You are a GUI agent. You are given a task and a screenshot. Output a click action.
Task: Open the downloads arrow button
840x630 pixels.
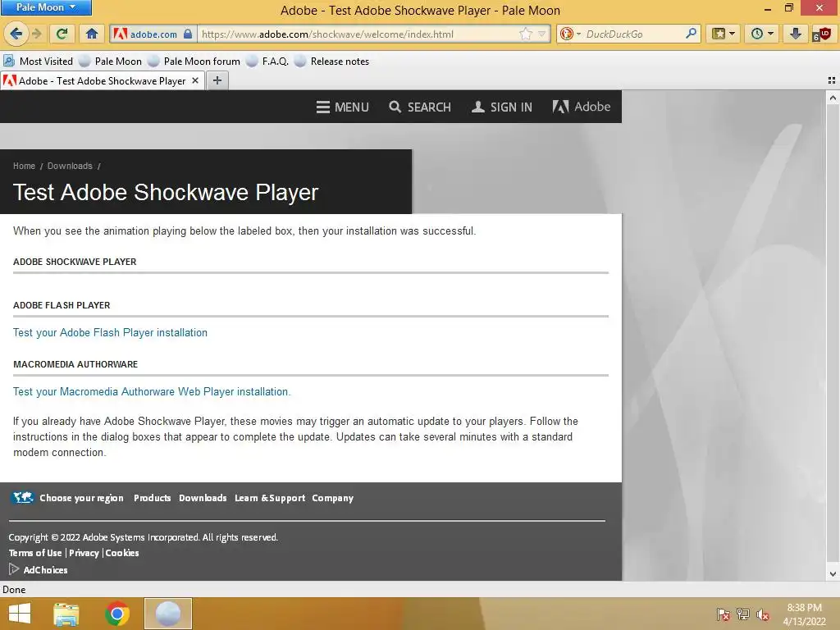[796, 34]
